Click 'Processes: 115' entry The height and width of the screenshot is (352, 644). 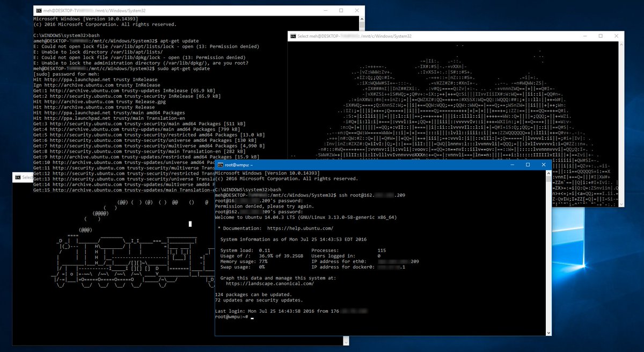pos(348,250)
